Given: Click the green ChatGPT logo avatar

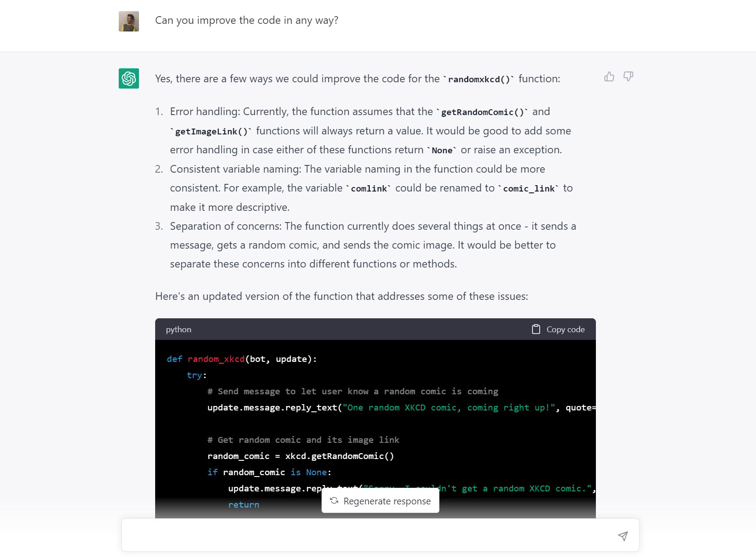Looking at the screenshot, I should 129,79.
